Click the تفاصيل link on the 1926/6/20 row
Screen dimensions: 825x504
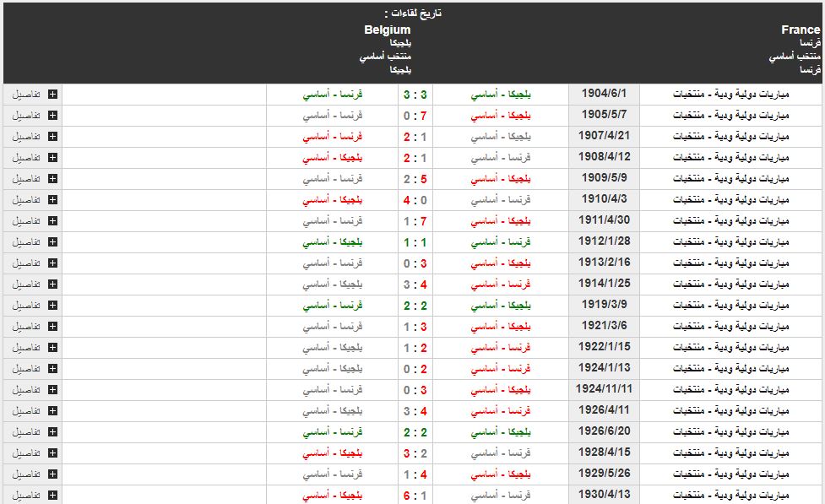(x=26, y=432)
